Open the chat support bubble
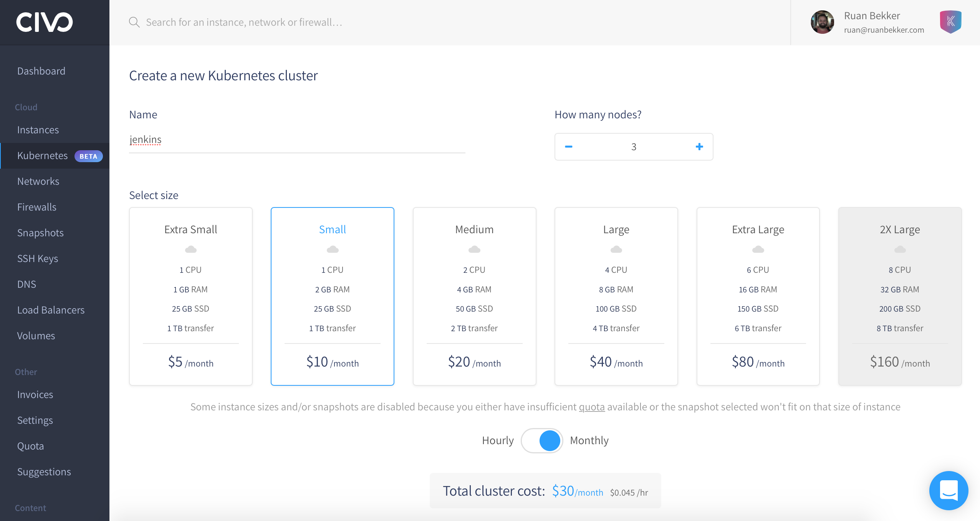This screenshot has width=980, height=521. click(949, 491)
